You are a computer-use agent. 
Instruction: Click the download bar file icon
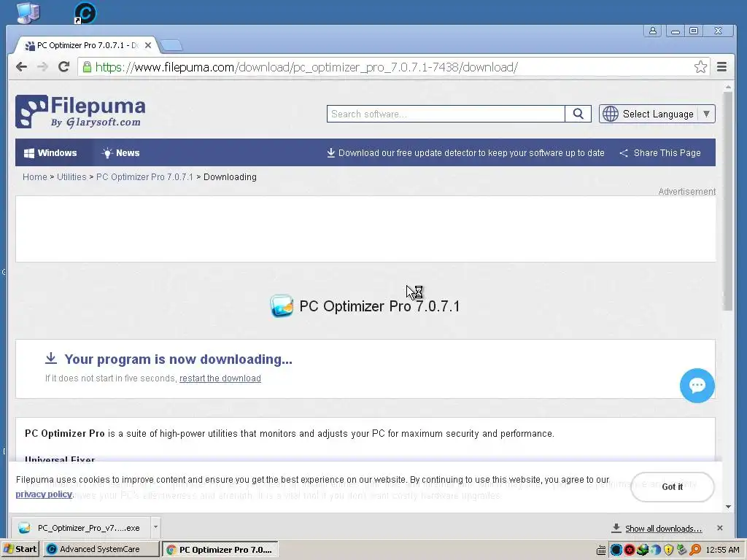[24, 528]
